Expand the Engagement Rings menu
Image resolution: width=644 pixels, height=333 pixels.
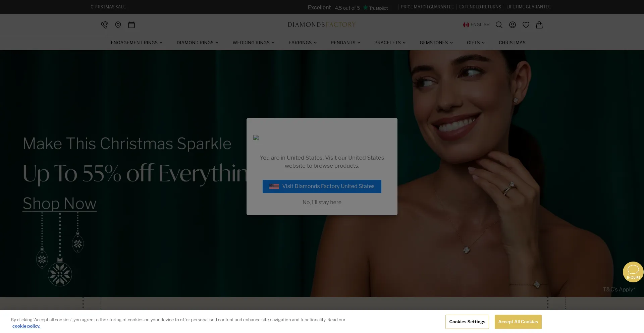[x=137, y=43]
